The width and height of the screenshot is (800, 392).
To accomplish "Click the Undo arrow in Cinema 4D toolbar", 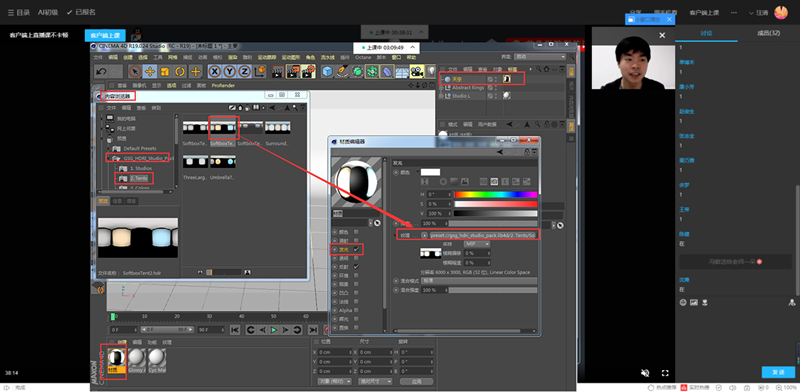I will (101, 71).
